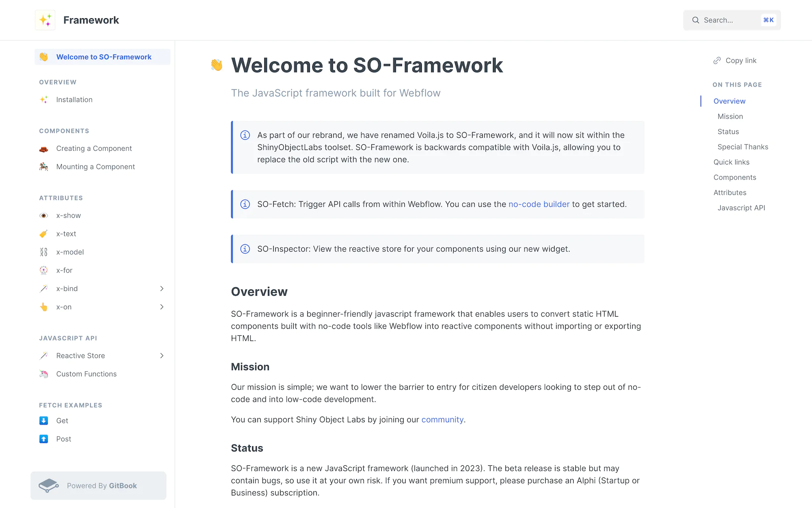Click the sparkles Framework logo icon
The image size is (812, 508).
(45, 20)
